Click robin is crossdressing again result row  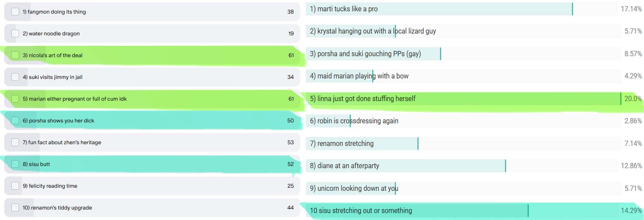point(463,121)
